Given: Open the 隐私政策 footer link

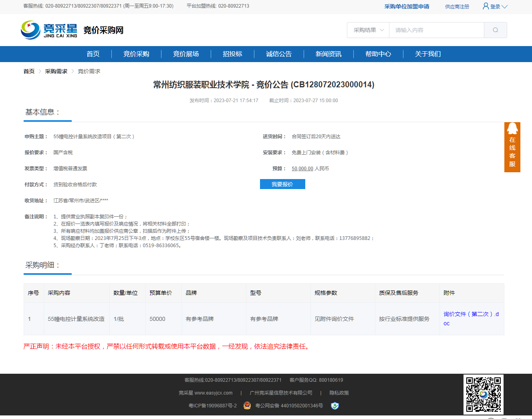Looking at the screenshot, I should click(x=339, y=393).
